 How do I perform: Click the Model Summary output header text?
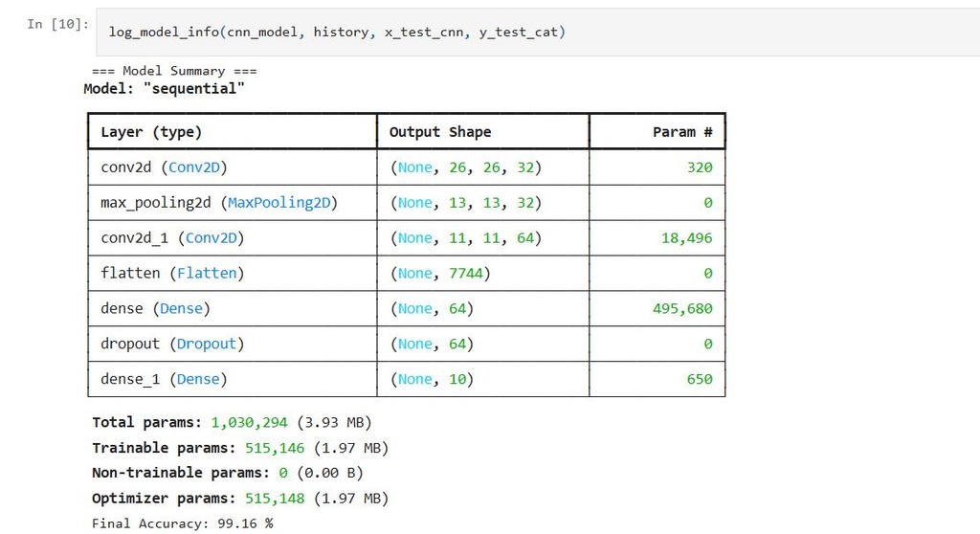click(x=174, y=71)
